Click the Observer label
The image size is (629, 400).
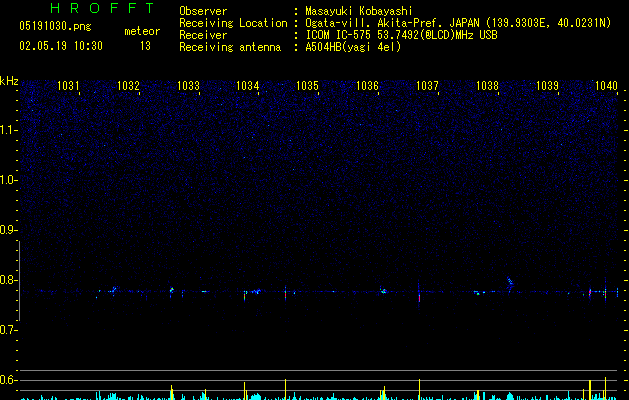[x=203, y=11]
